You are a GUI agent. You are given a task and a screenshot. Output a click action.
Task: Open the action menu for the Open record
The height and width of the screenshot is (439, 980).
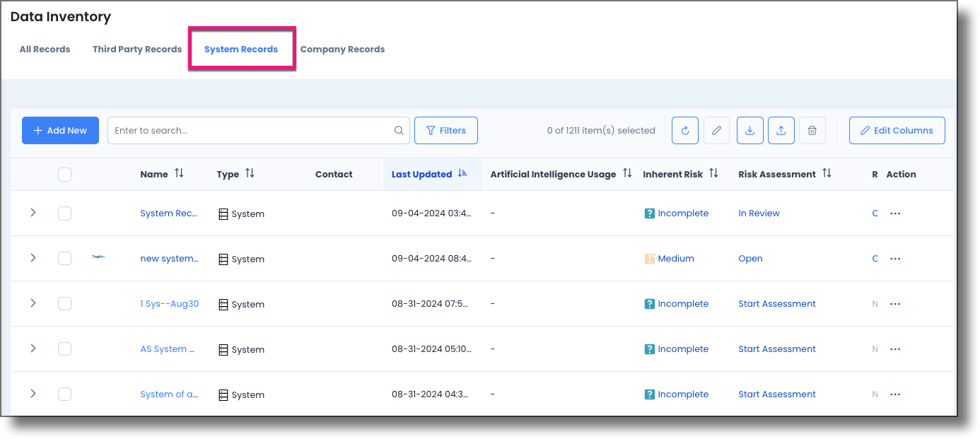pos(895,258)
